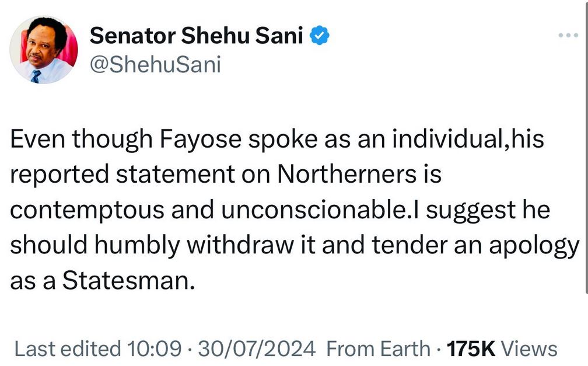Viewport: 588px width, 366px height.
Task: Open the 175K view count
Action: 470,349
